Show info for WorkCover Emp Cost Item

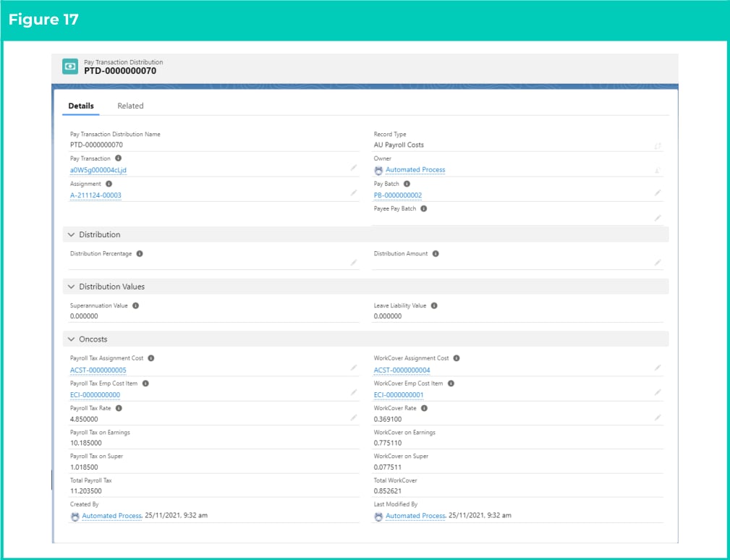coord(451,383)
